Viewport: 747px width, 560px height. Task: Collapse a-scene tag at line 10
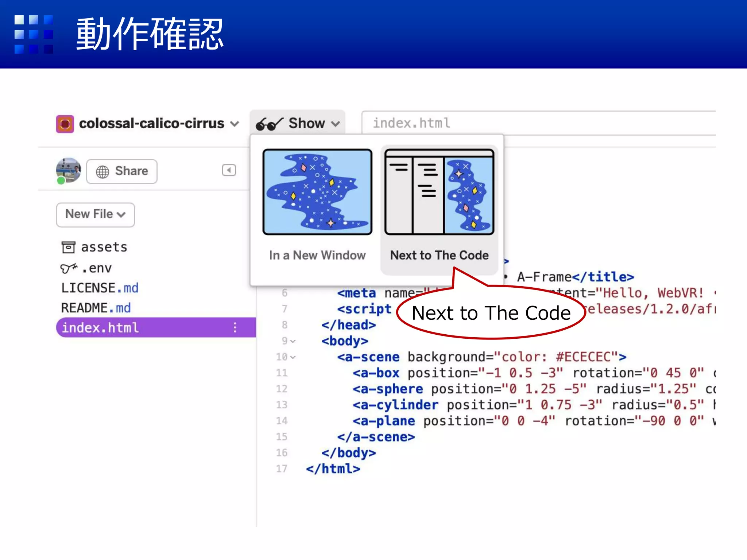pos(293,357)
